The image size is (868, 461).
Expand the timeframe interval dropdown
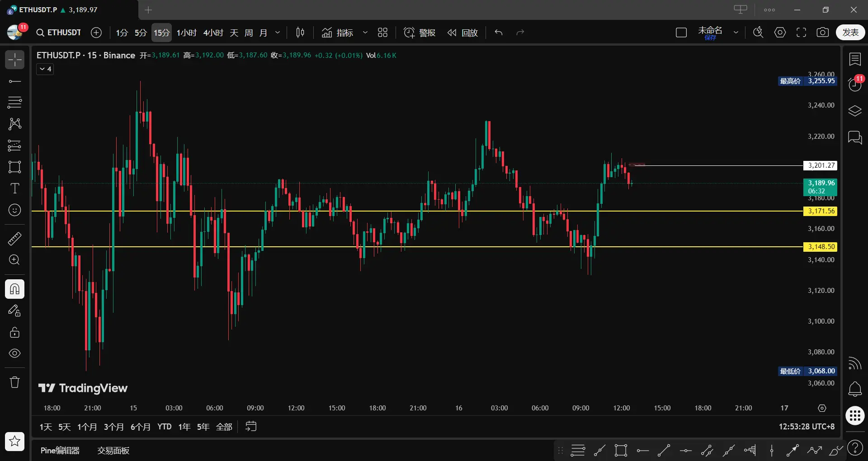tap(278, 33)
